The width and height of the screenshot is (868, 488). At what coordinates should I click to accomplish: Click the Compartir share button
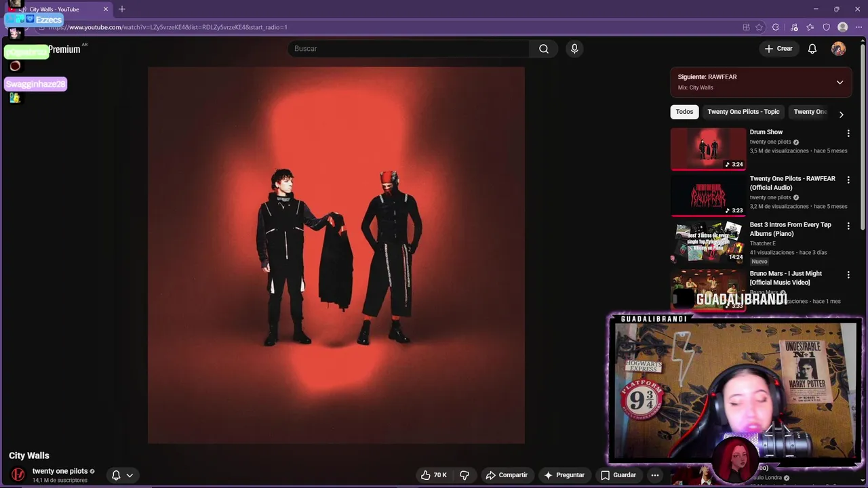click(x=507, y=475)
